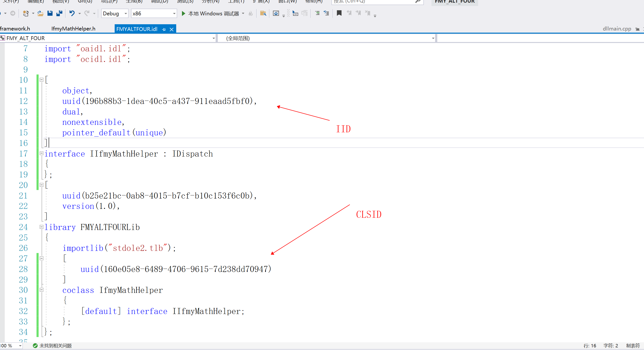This screenshot has width=644, height=350.
Task: Go to next bookmark icon
Action: coord(358,13)
